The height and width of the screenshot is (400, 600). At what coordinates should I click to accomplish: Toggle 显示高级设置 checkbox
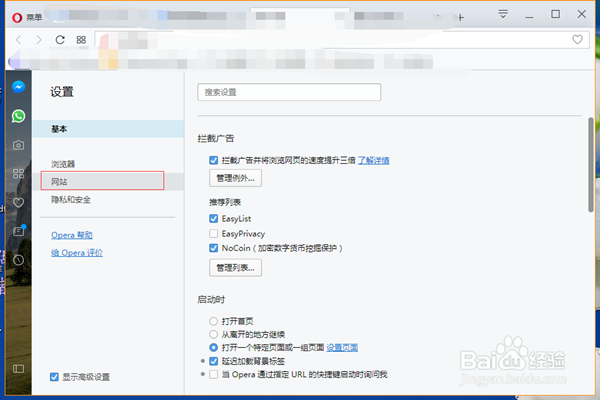point(54,377)
